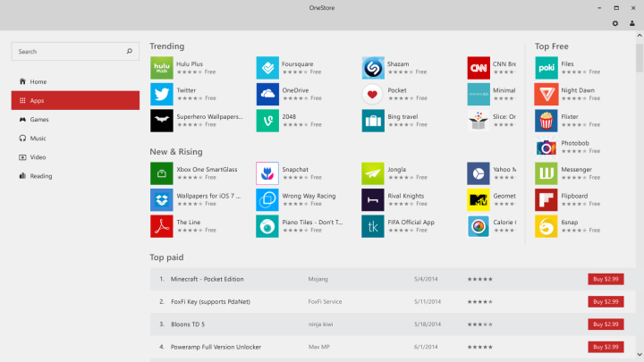The width and height of the screenshot is (644, 362).
Task: Select the FIFA Official App icon
Action: [x=373, y=226]
